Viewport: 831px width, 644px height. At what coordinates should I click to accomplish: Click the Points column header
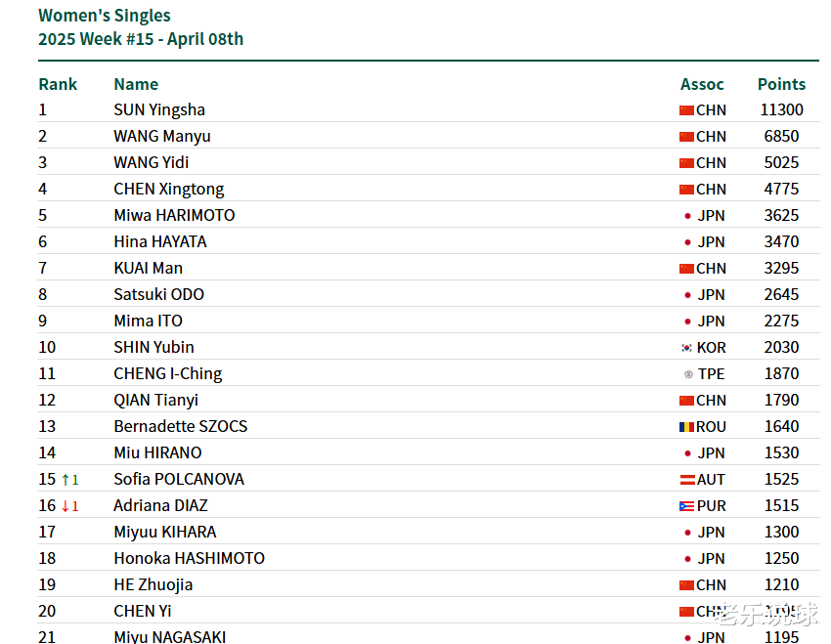click(x=781, y=84)
